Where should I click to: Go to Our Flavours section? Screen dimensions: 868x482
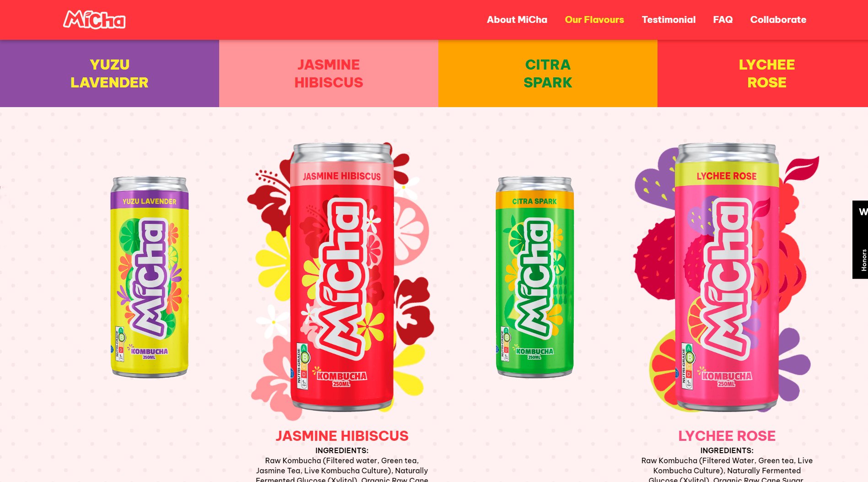[594, 20]
